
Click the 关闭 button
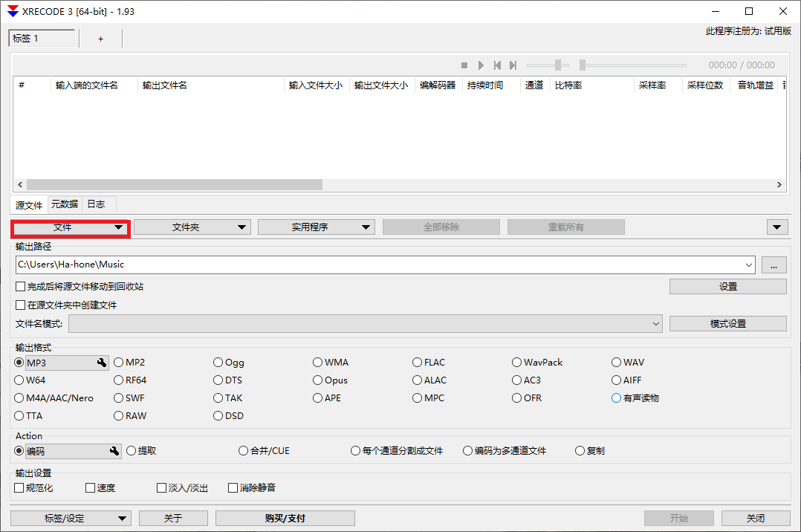click(x=756, y=518)
